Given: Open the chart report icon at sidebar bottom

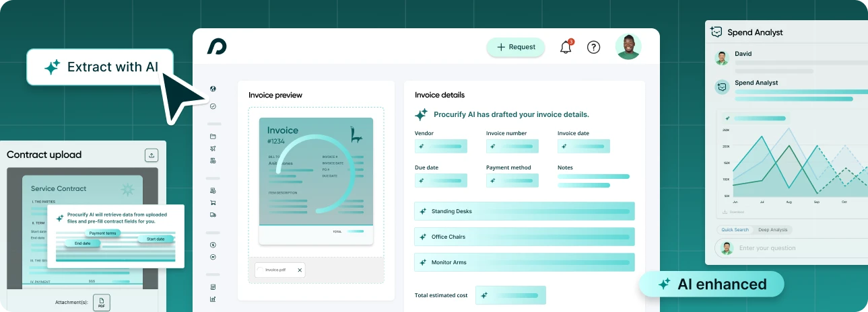Looking at the screenshot, I should [x=213, y=299].
